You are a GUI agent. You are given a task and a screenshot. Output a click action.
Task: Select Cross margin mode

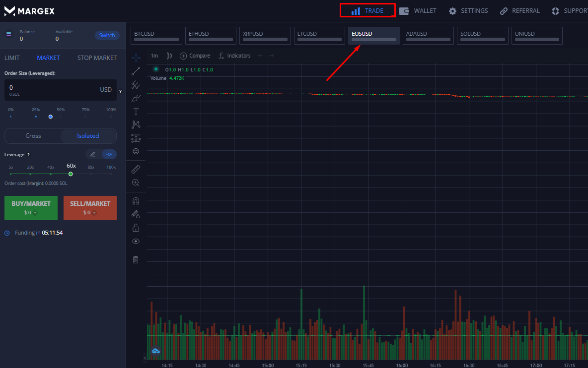coord(33,136)
